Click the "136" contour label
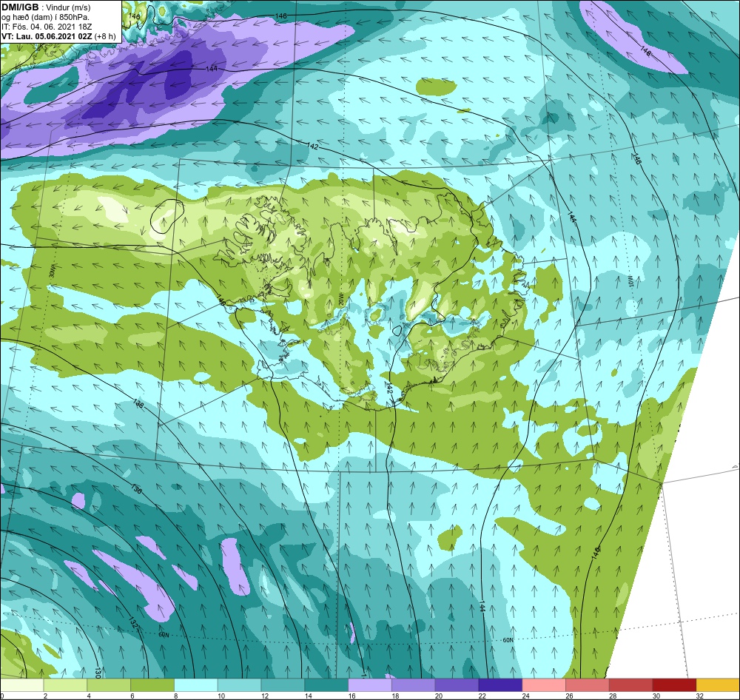This screenshot has height=700, width=740. [x=136, y=489]
